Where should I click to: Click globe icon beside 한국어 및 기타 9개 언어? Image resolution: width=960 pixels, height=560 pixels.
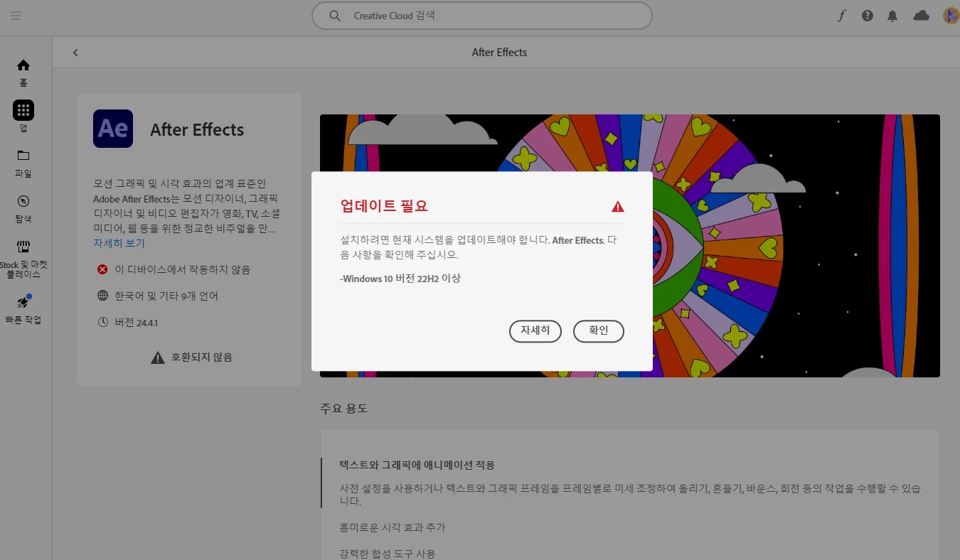[x=102, y=296]
